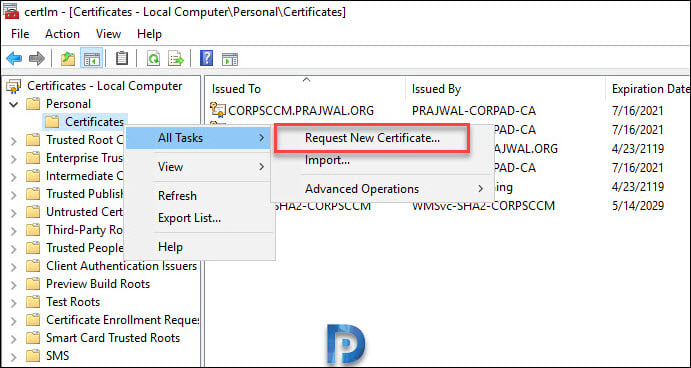Expand the Smart Card Trusted Roots chevron
691x368 pixels.
14,338
